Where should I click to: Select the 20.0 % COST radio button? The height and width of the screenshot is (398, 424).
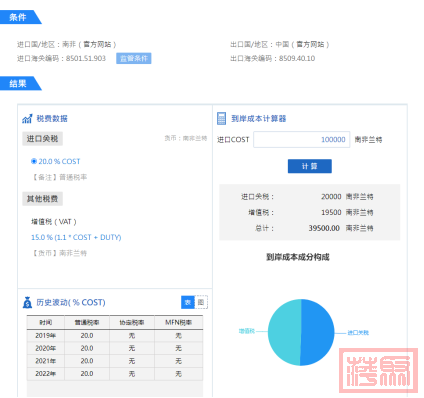click(34, 161)
